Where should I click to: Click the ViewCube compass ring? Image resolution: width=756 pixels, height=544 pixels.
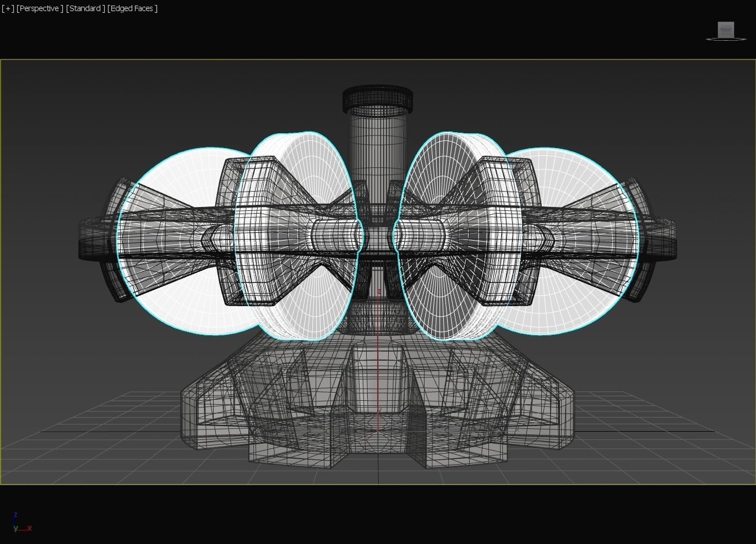pyautogui.click(x=726, y=39)
